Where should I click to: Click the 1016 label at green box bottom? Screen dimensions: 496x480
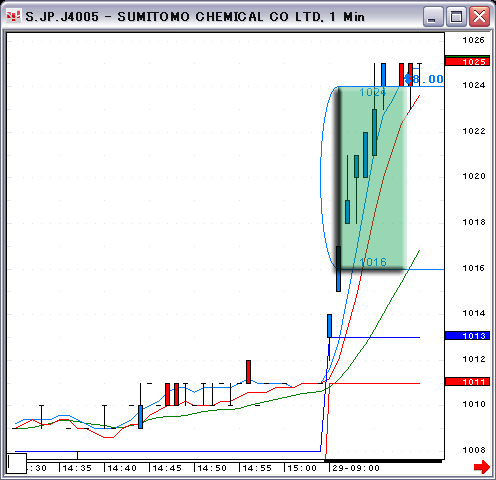tap(373, 262)
